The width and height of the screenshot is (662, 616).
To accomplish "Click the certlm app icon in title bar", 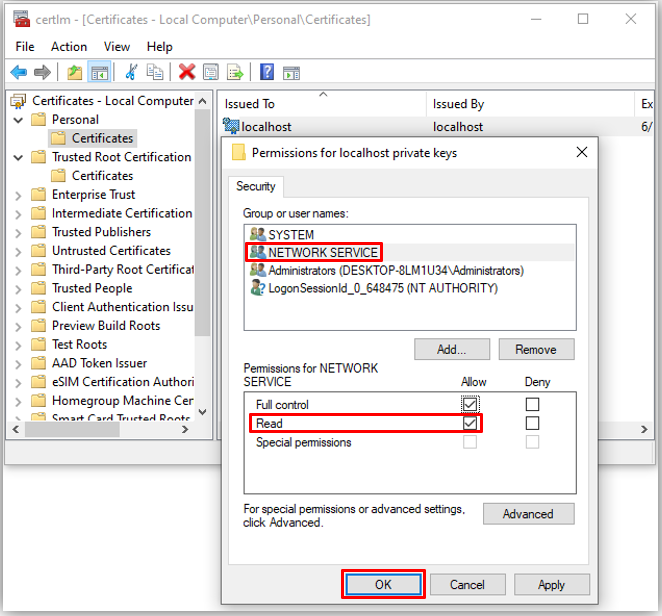I will (x=22, y=19).
